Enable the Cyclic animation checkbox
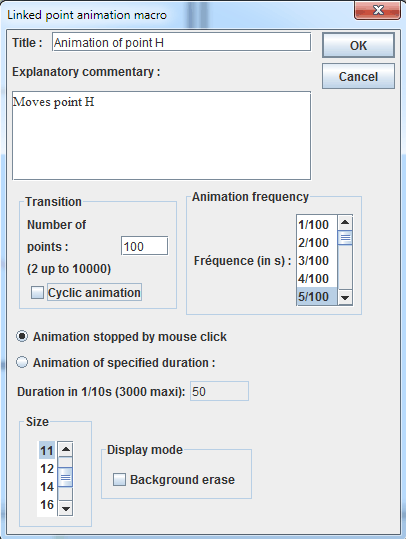Screen dimensions: 406x539 point(37,293)
